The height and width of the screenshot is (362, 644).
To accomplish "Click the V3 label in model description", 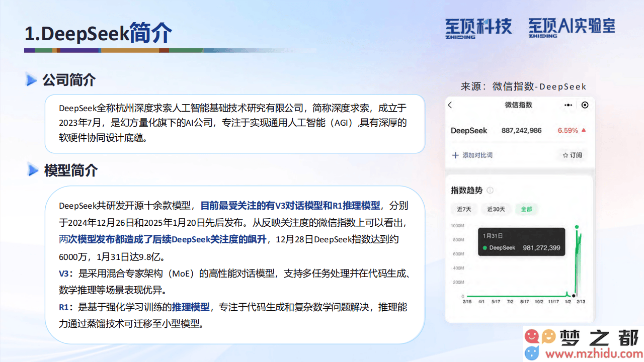I will (64, 274).
